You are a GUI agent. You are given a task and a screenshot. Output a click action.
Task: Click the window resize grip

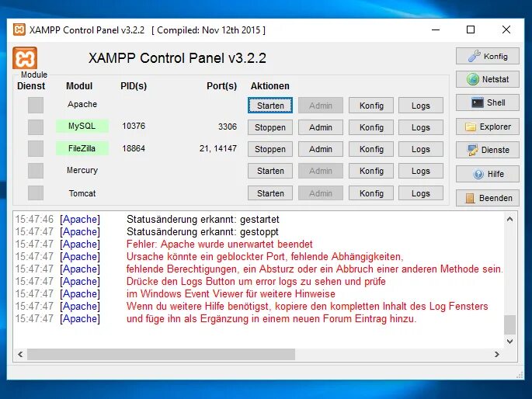(x=520, y=375)
